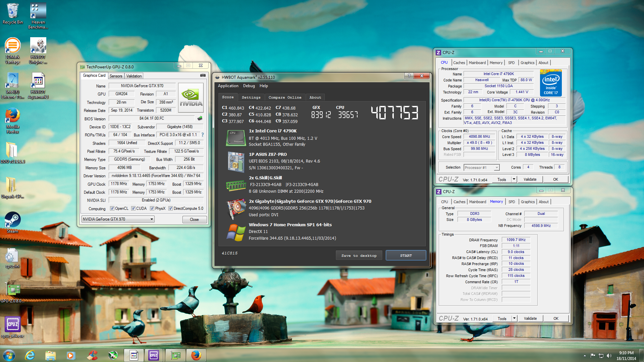Click Save to desktop in Aquamark

[359, 255]
